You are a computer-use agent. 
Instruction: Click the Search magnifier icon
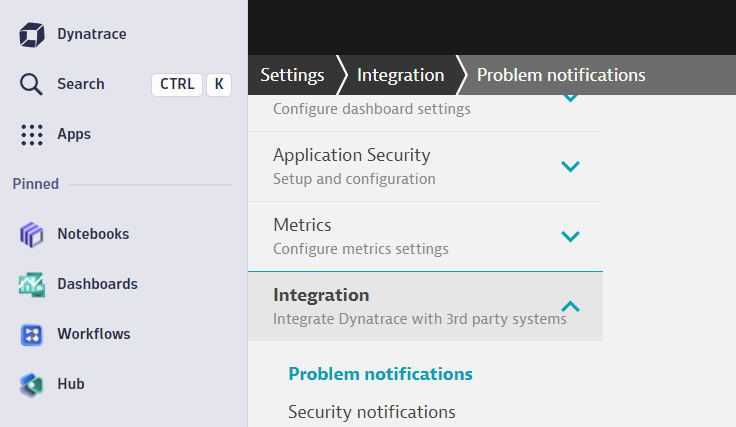[x=32, y=84]
